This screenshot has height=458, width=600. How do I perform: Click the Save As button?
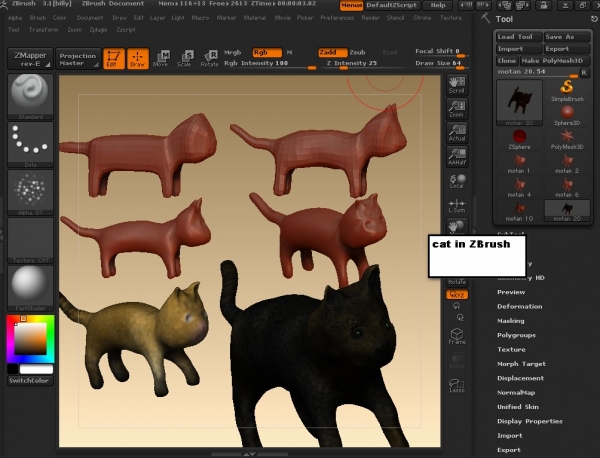(x=567, y=37)
